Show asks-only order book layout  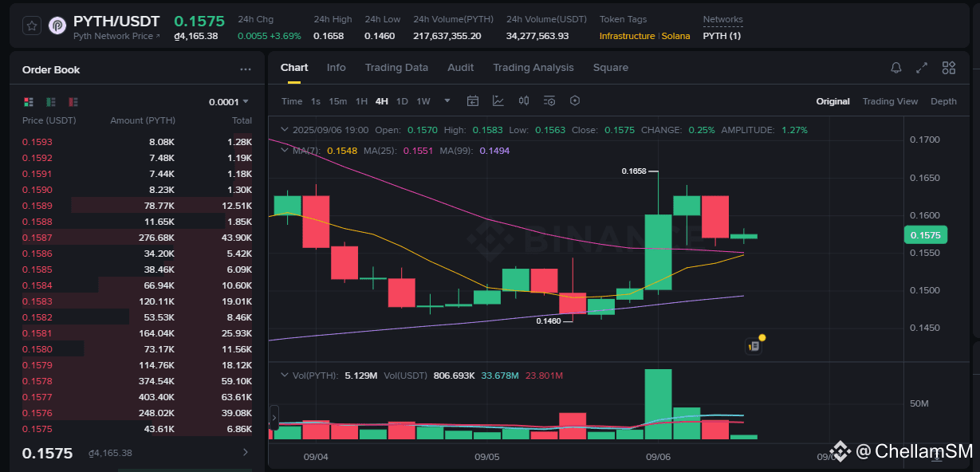pyautogui.click(x=73, y=102)
